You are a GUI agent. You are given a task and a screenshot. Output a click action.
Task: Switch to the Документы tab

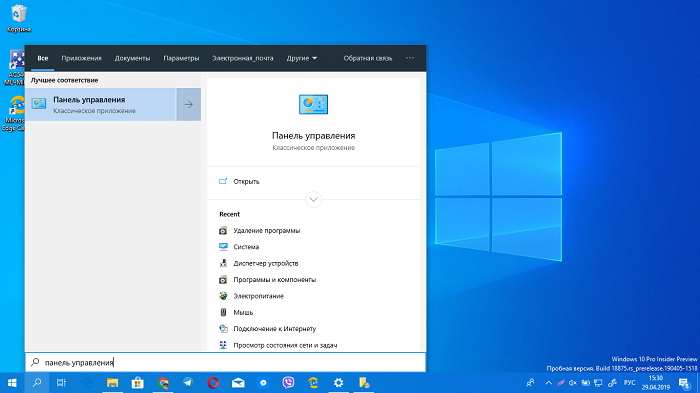(x=132, y=58)
